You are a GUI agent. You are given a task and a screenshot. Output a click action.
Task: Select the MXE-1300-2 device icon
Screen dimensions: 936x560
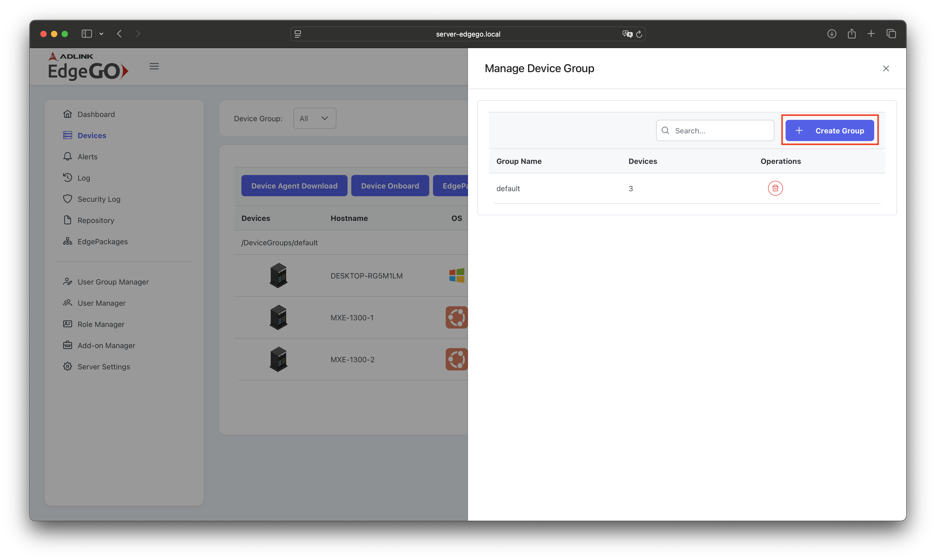[278, 359]
